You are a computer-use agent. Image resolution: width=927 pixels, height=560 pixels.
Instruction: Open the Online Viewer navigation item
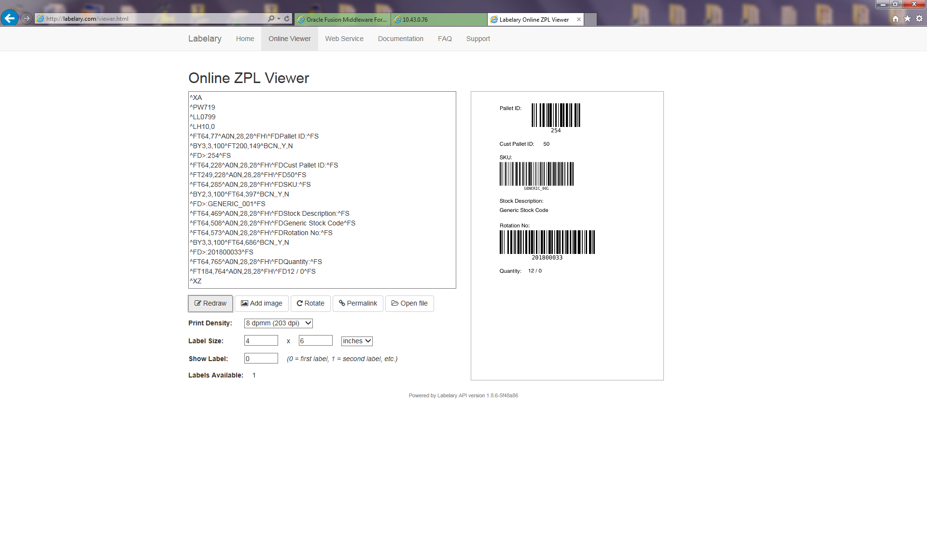290,39
